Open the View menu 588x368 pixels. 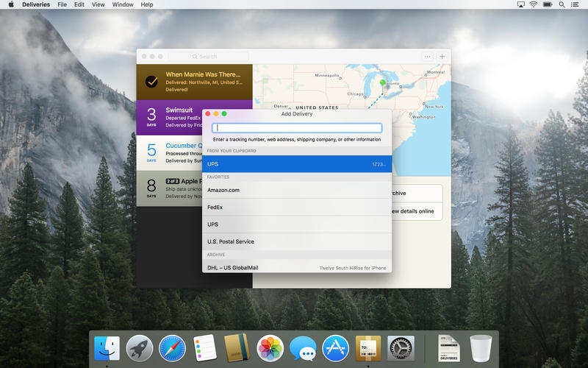(98, 4)
